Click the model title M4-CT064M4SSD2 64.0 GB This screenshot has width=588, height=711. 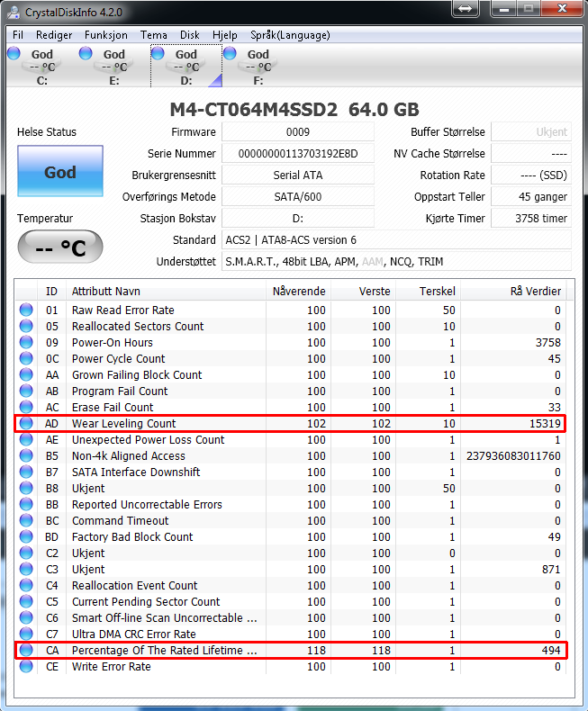(294, 110)
